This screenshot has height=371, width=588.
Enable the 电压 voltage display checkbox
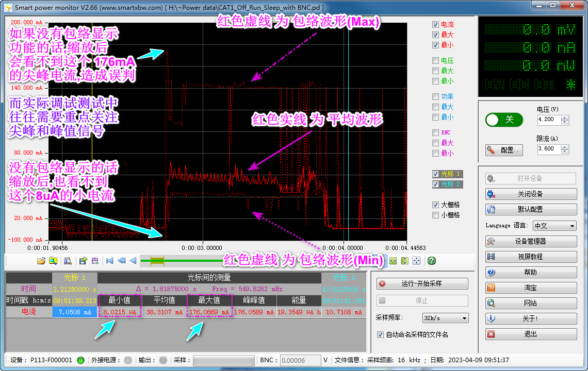click(435, 60)
